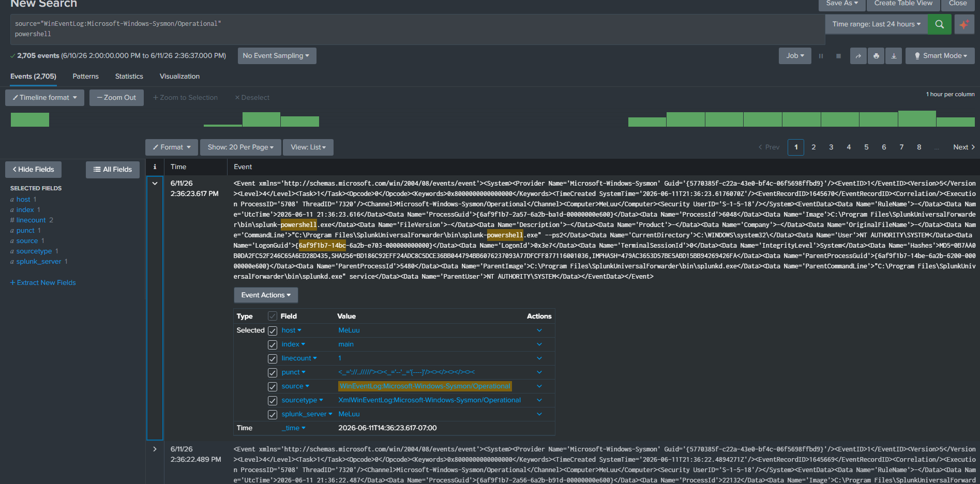980x484 pixels.
Task: Open Show: 20 Per Page dropdown
Action: point(240,147)
